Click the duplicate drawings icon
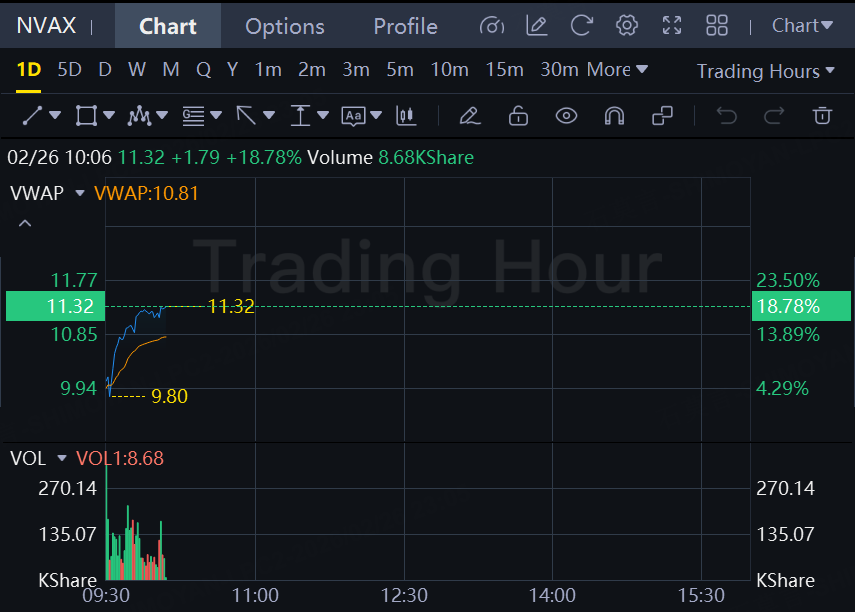This screenshot has width=855, height=612. (662, 116)
